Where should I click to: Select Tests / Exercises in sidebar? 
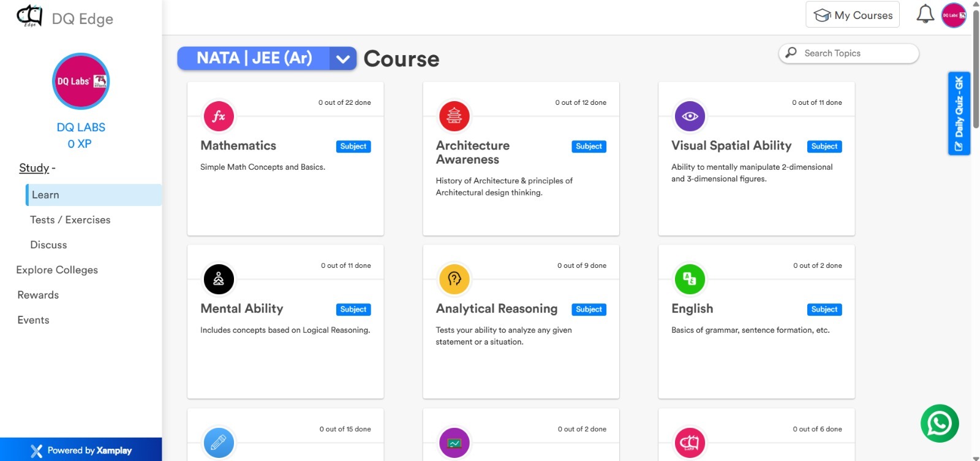(x=70, y=220)
